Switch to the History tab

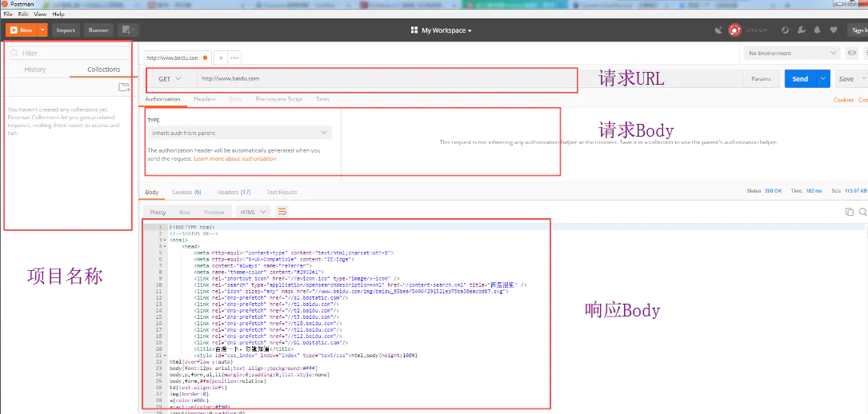pos(35,70)
